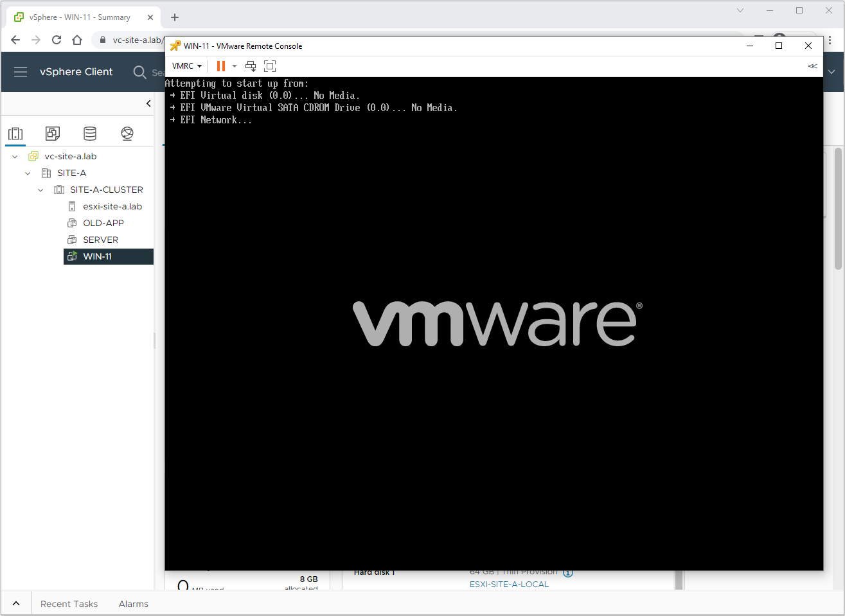This screenshot has height=616, width=845.
Task: Go forward in the Chrome browser
Action: [36, 40]
